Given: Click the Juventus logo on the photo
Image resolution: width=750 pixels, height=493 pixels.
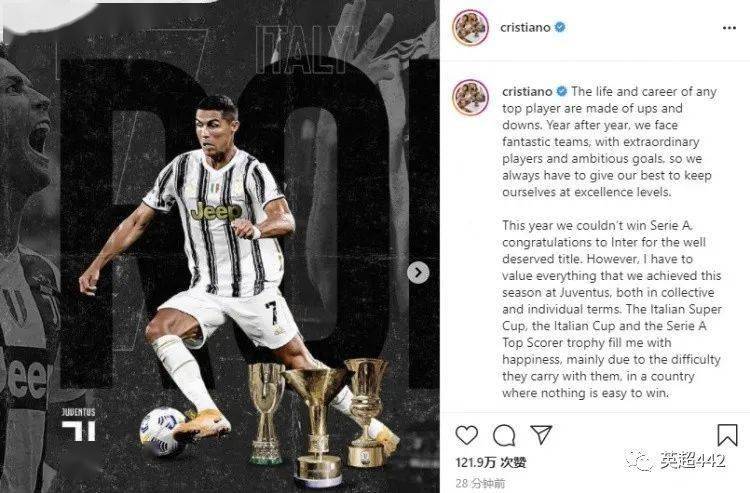Looking at the screenshot, I should (78, 425).
